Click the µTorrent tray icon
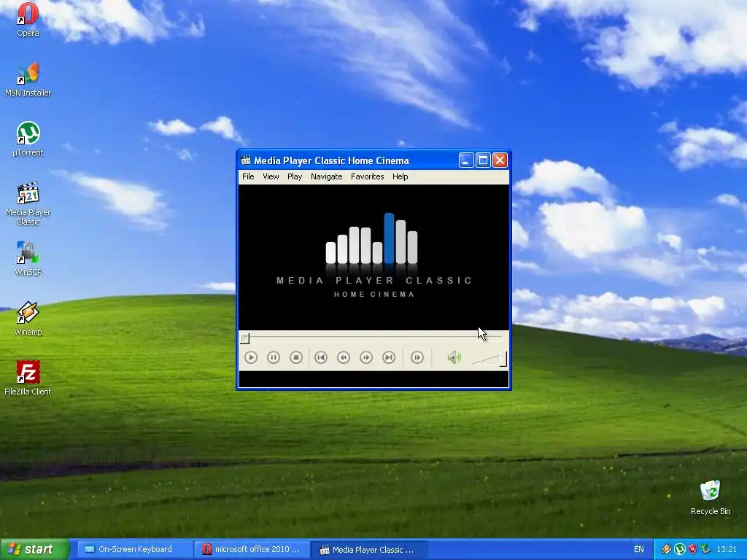747x560 pixels. tap(679, 549)
